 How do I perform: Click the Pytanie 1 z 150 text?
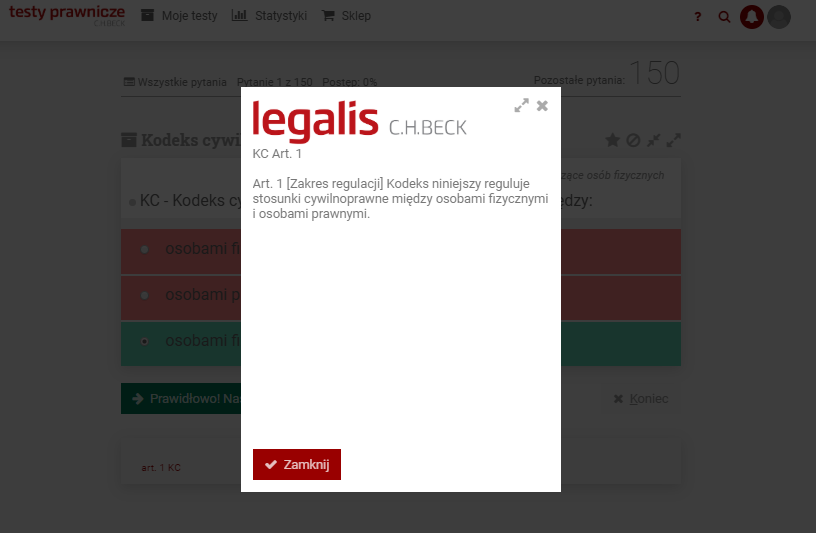pyautogui.click(x=275, y=82)
